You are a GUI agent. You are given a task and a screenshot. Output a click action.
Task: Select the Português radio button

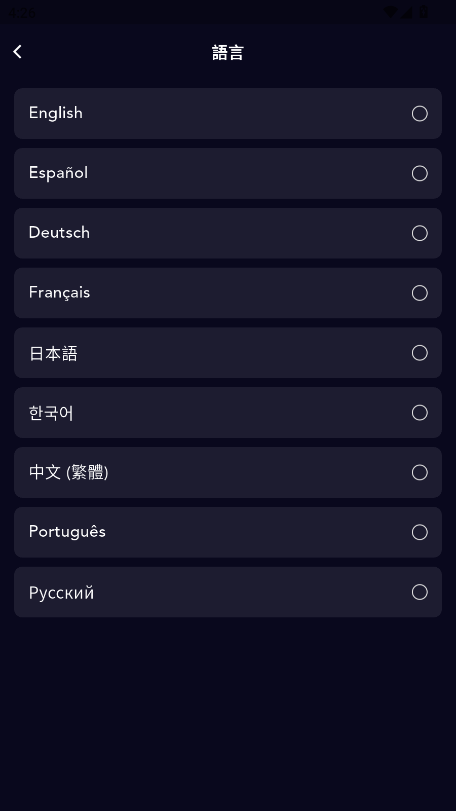(x=419, y=532)
